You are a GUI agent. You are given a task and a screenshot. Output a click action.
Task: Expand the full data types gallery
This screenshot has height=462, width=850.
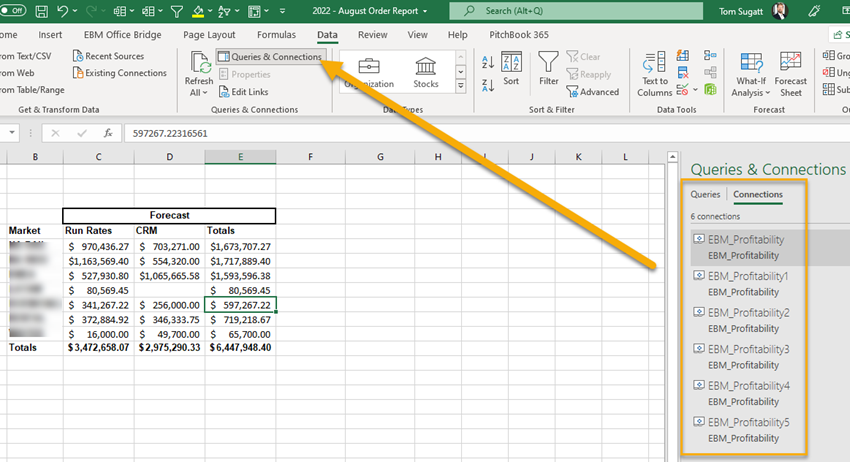461,86
